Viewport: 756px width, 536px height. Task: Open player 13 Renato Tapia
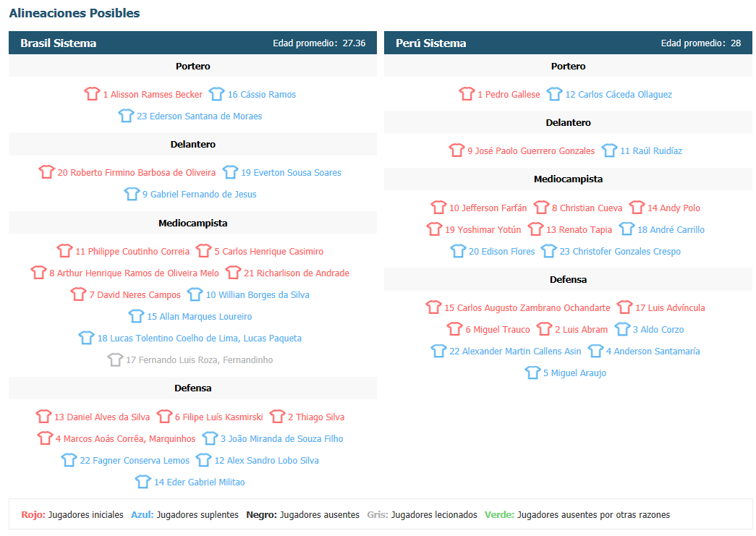pos(579,230)
